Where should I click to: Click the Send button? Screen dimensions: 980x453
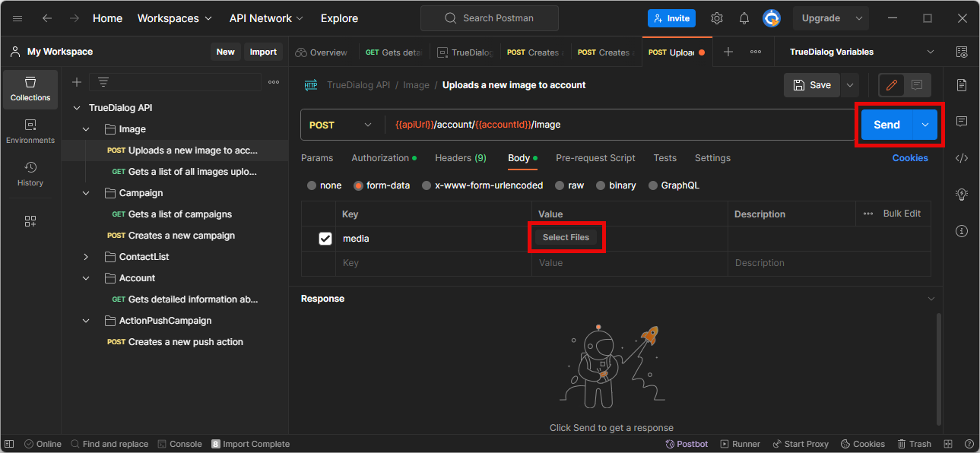point(886,125)
